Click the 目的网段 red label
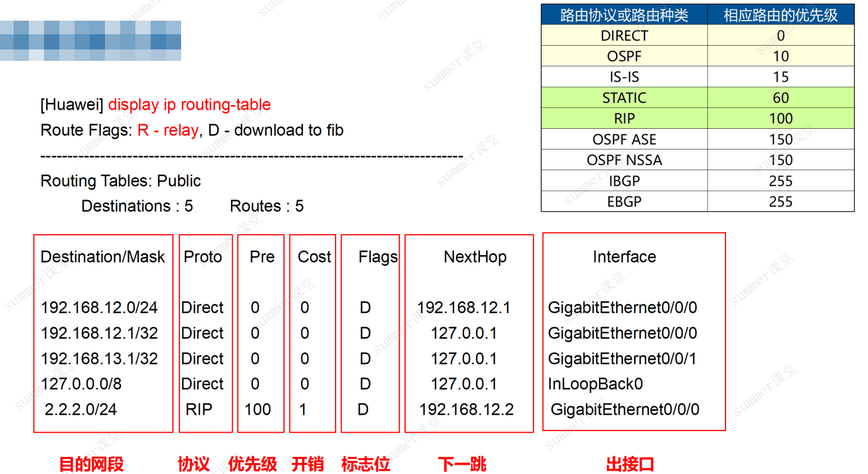Screen dimensions: 868x474 [91, 464]
